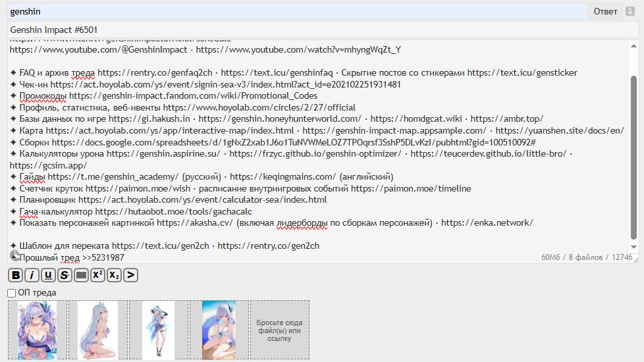Apply underline formatting button
The width and height of the screenshot is (644, 362).
pyautogui.click(x=48, y=275)
